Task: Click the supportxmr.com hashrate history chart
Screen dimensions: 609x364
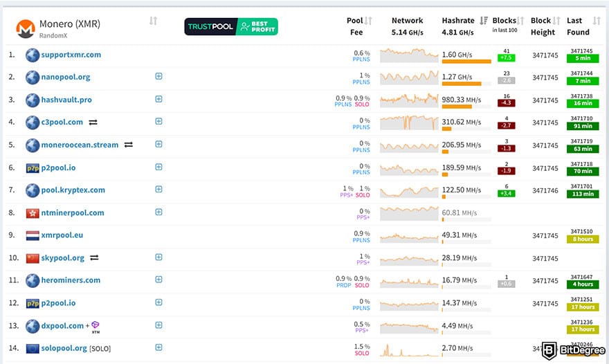Action: (x=409, y=55)
